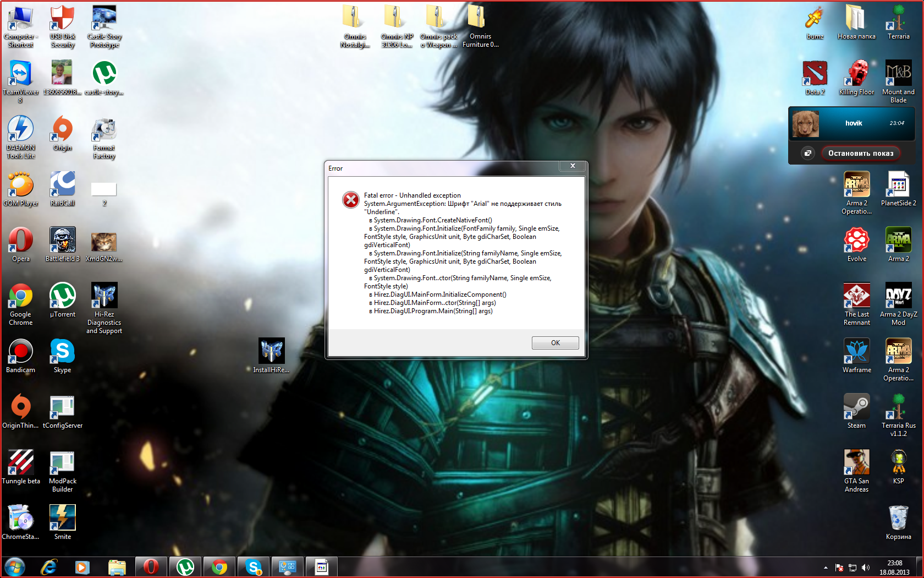The width and height of the screenshot is (924, 578).
Task: Launch PlanetSide 2 from the desktop
Action: (899, 189)
